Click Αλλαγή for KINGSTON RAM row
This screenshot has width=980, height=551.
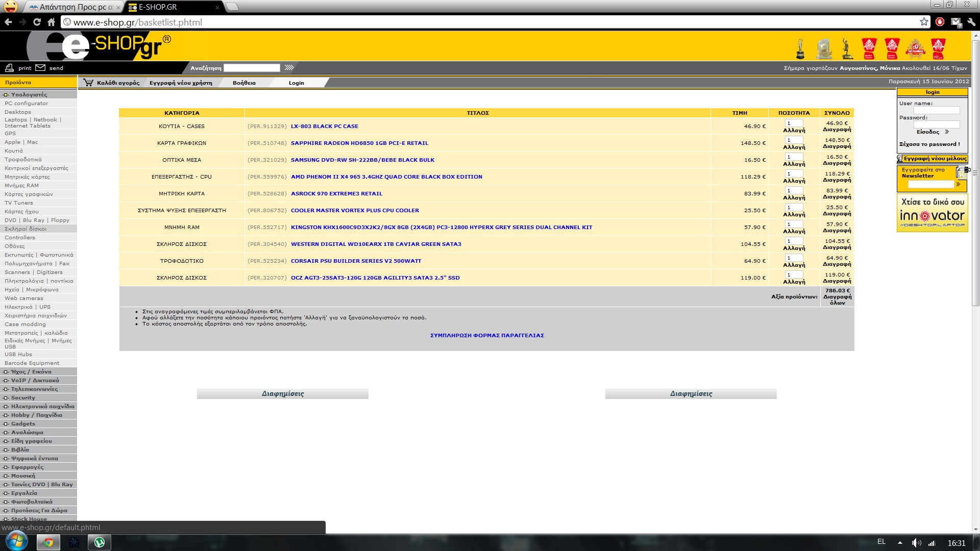point(794,231)
